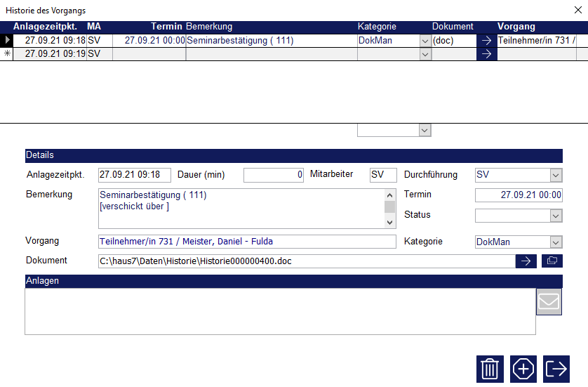Open the Status dropdown

[556, 216]
